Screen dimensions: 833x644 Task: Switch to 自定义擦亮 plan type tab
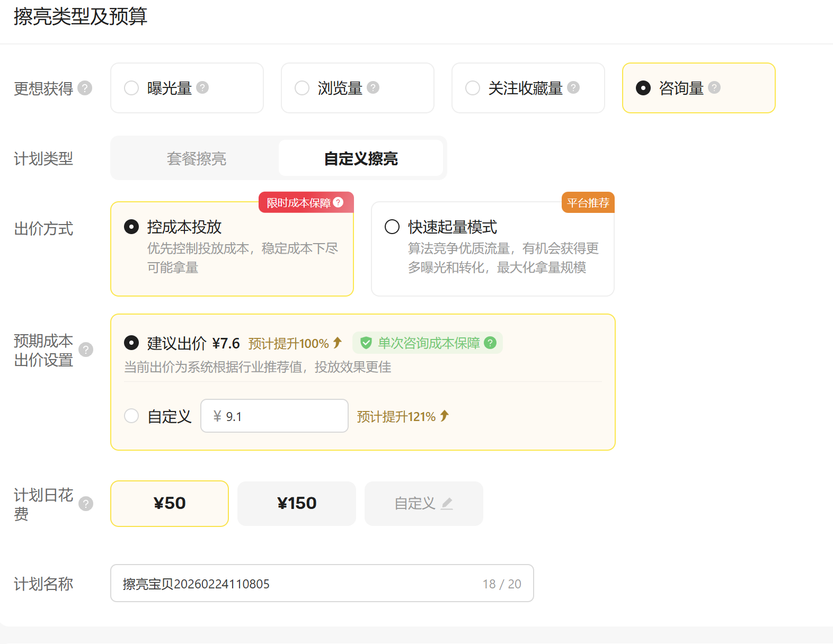(x=361, y=158)
